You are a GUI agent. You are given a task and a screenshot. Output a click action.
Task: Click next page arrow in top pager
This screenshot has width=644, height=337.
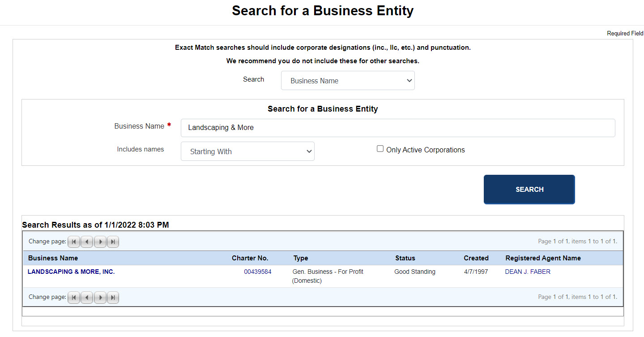pyautogui.click(x=100, y=242)
